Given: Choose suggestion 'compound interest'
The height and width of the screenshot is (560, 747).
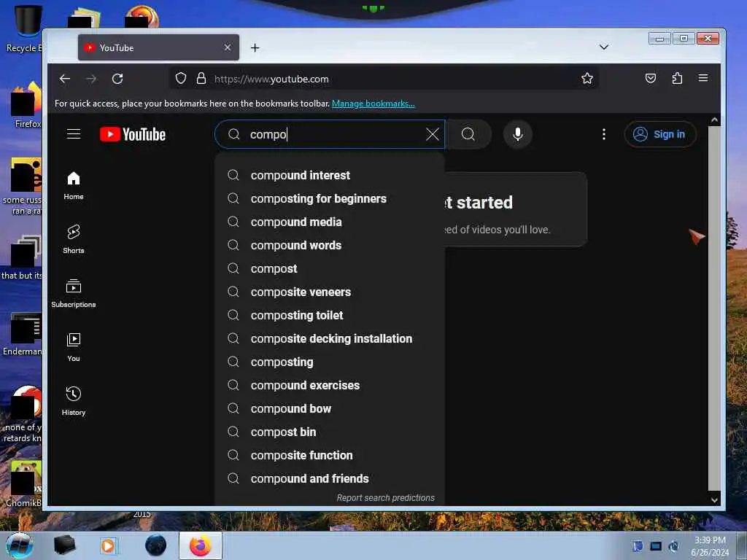Looking at the screenshot, I should (x=329, y=175).
